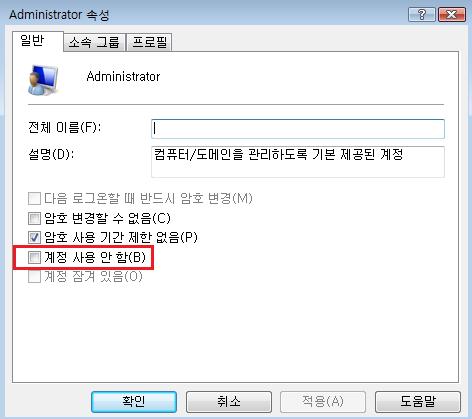Screen dimensions: 472x419
Task: Click the Administrator name label
Action: [123, 77]
